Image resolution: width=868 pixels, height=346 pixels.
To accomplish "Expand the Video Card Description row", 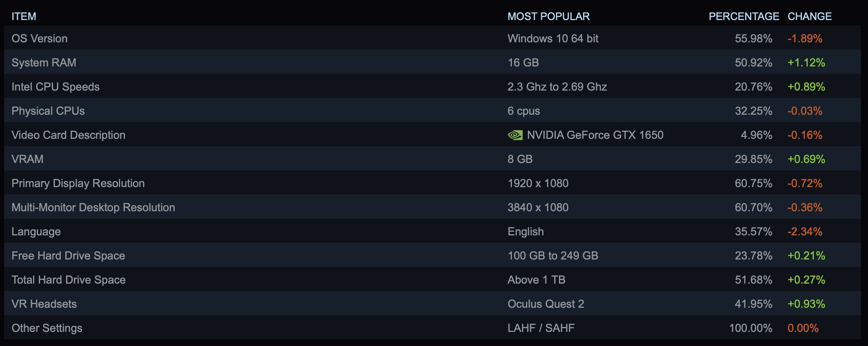I will point(432,134).
